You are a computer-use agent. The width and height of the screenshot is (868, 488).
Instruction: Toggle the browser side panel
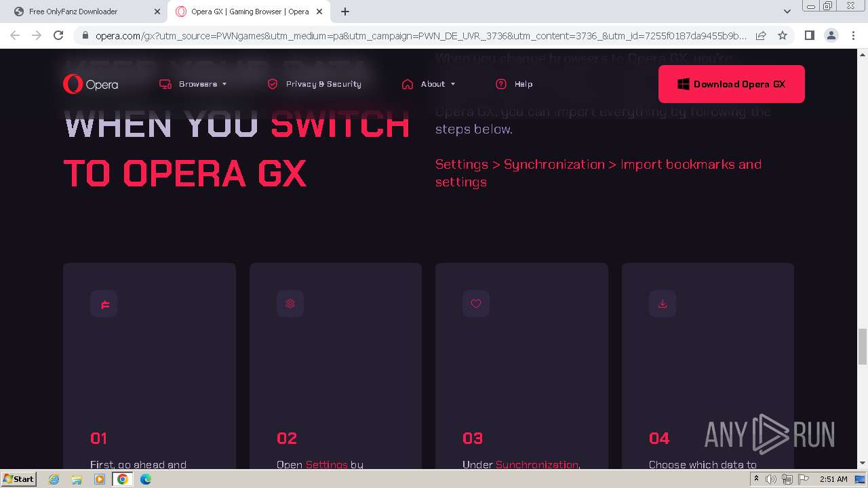click(x=809, y=35)
